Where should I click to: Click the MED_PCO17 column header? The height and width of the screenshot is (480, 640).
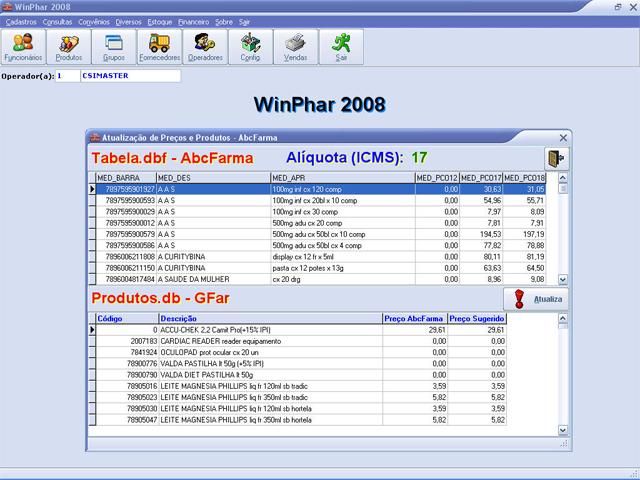click(x=481, y=178)
